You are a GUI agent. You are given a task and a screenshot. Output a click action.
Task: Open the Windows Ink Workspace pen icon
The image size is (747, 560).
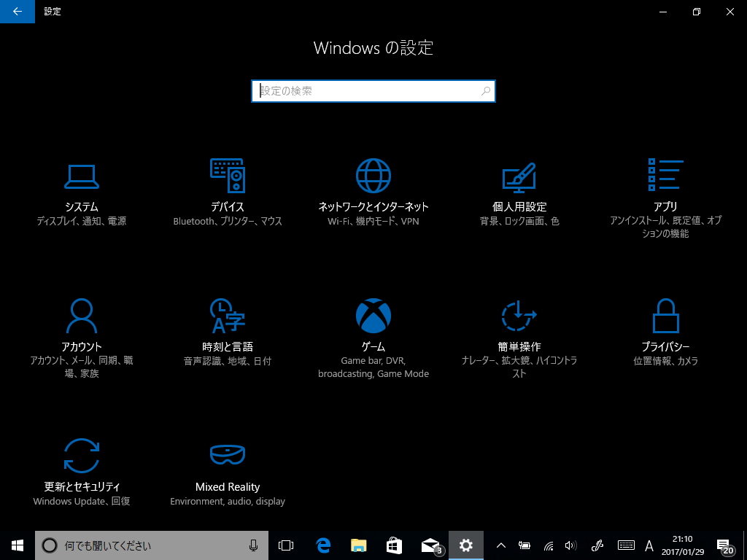pyautogui.click(x=597, y=545)
